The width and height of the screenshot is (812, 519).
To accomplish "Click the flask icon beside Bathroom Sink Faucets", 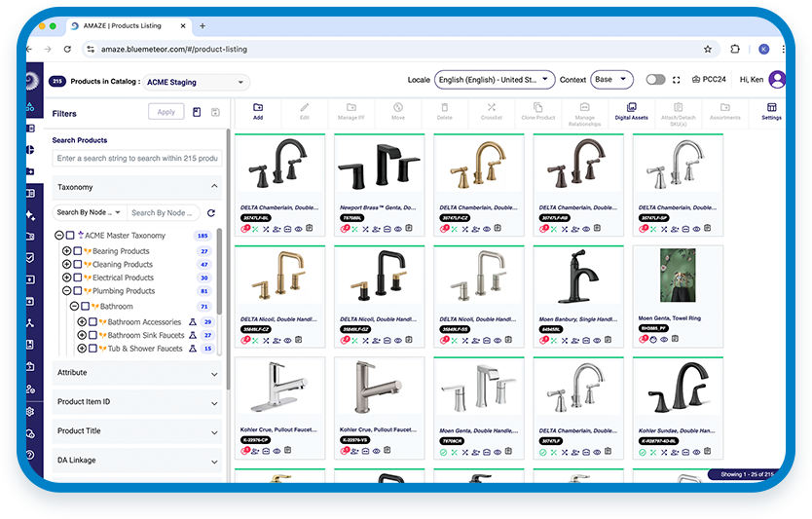I will click(193, 335).
